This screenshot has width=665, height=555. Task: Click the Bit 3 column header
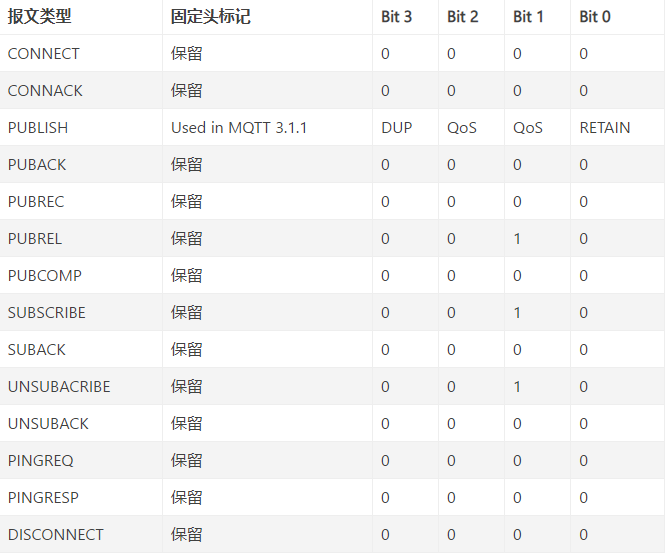coord(396,17)
